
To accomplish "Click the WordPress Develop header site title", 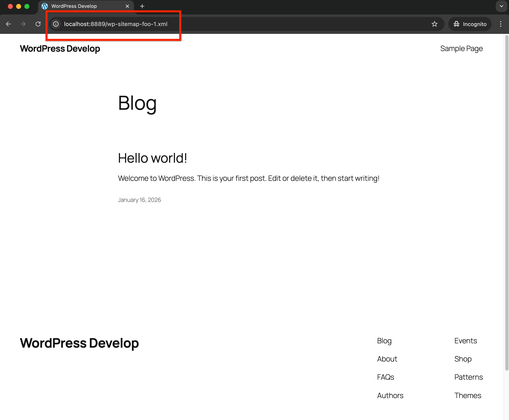I will (x=60, y=49).
